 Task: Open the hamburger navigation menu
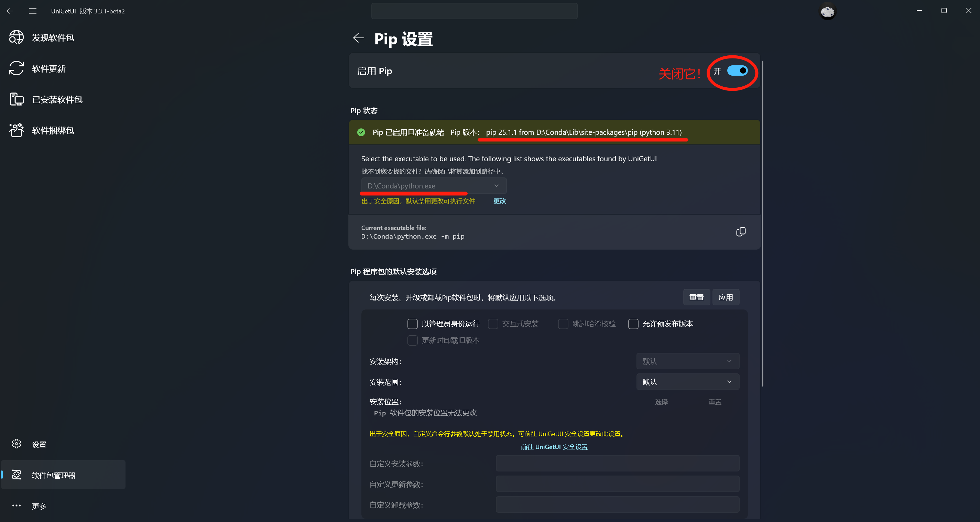33,11
